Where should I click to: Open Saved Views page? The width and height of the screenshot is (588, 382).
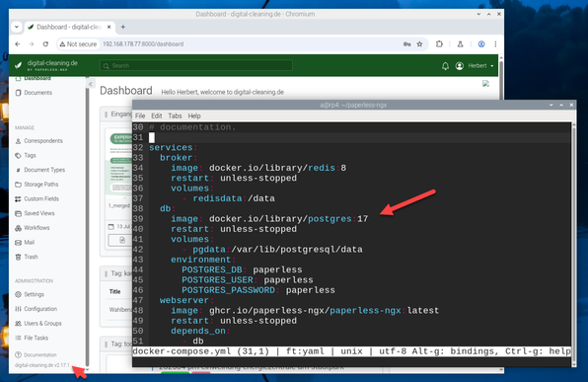pyautogui.click(x=35, y=213)
